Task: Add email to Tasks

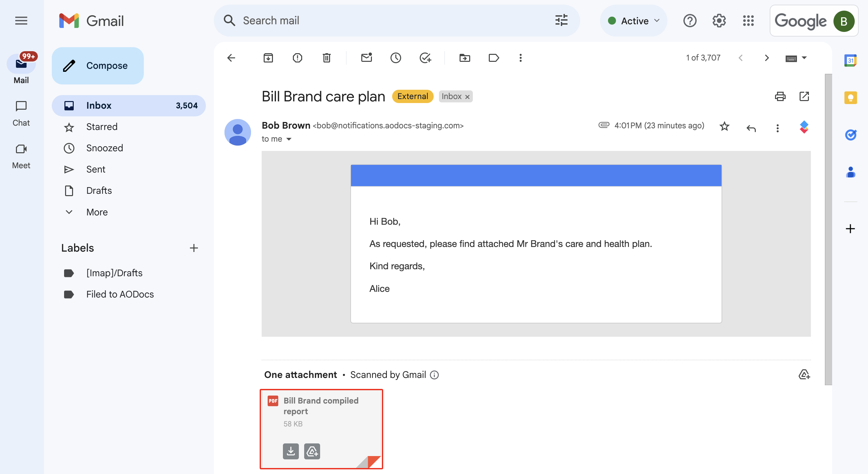Action: coord(425,58)
